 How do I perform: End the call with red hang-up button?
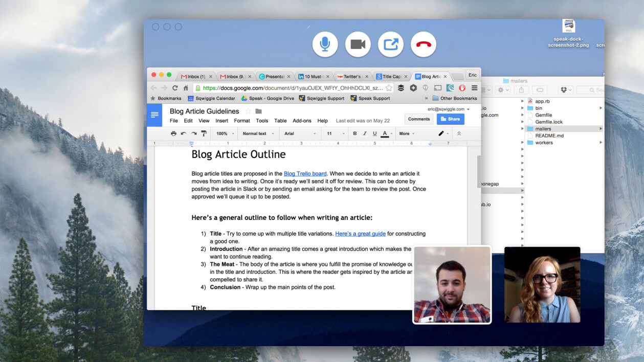[424, 44]
